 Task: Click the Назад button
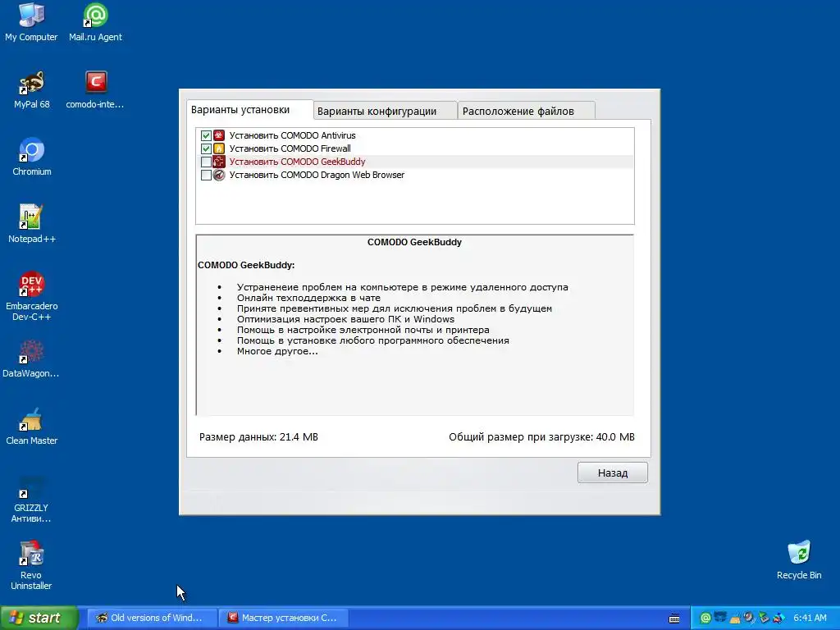[x=612, y=472]
